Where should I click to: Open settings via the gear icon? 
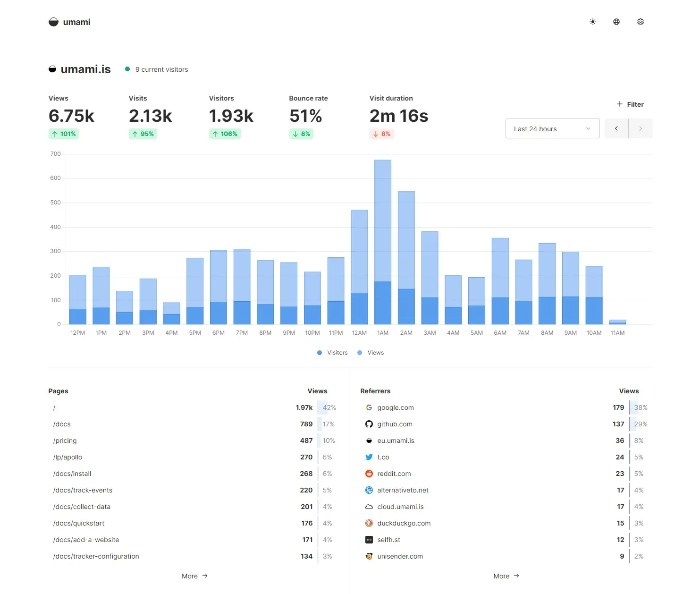click(640, 22)
